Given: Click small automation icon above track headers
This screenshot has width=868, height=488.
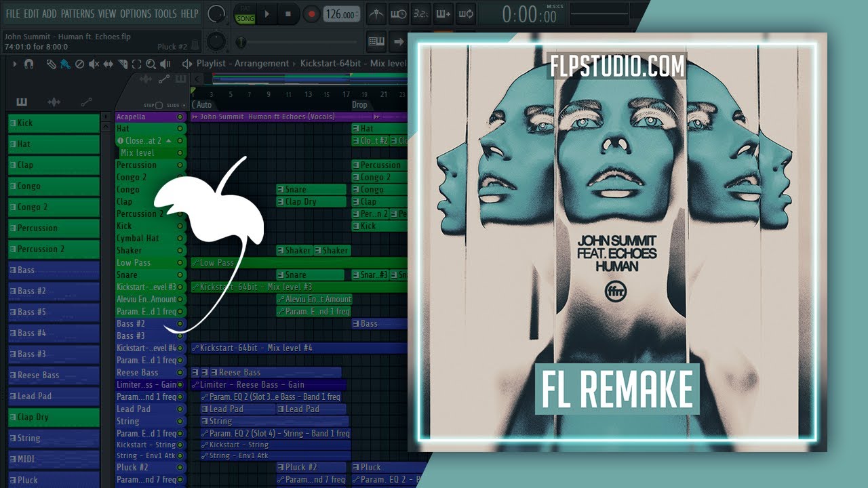Looking at the screenshot, I should click(163, 80).
